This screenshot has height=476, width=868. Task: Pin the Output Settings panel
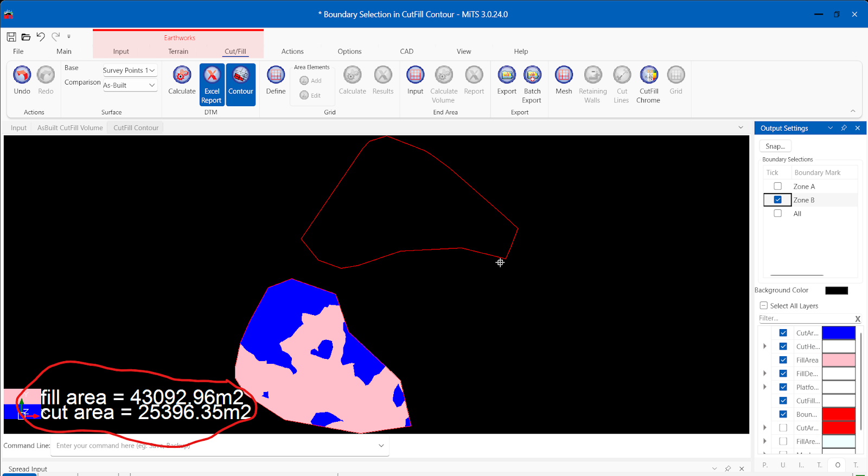(844, 128)
